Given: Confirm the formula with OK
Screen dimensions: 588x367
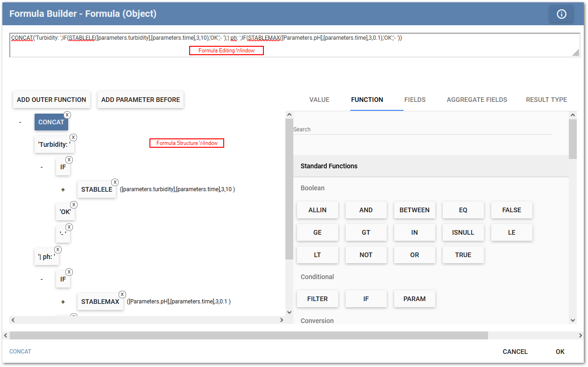Looking at the screenshot, I should [x=560, y=352].
